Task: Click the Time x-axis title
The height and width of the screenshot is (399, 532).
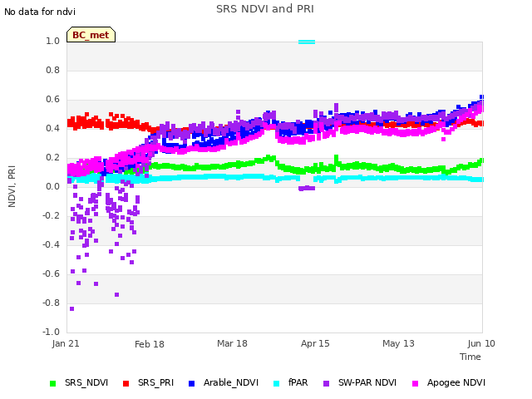Action: click(470, 357)
